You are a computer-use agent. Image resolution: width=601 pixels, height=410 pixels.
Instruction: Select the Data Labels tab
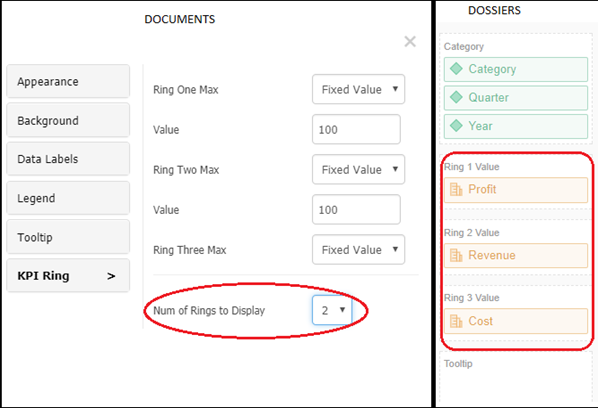(x=68, y=159)
